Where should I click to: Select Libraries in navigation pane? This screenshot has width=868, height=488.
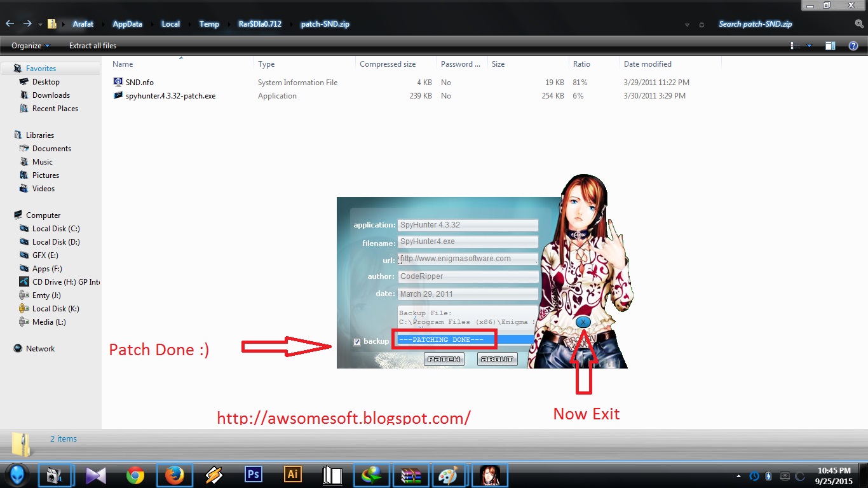point(39,135)
